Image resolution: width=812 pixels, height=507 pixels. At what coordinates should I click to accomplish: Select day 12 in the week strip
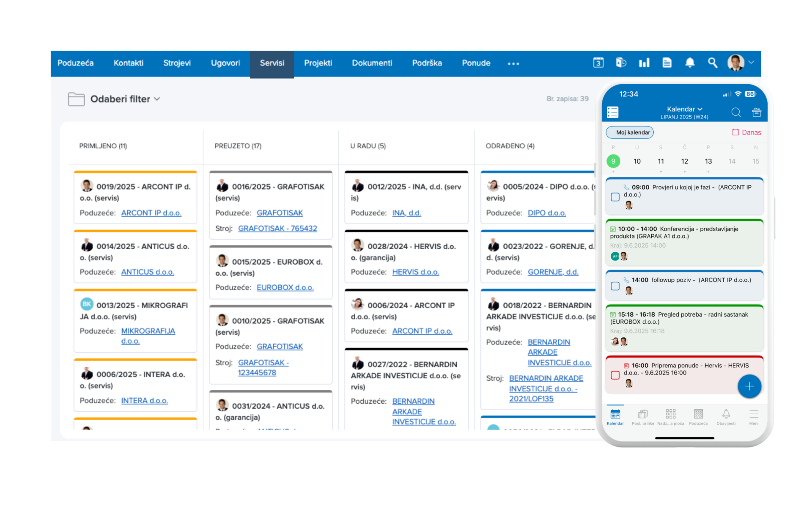684,161
